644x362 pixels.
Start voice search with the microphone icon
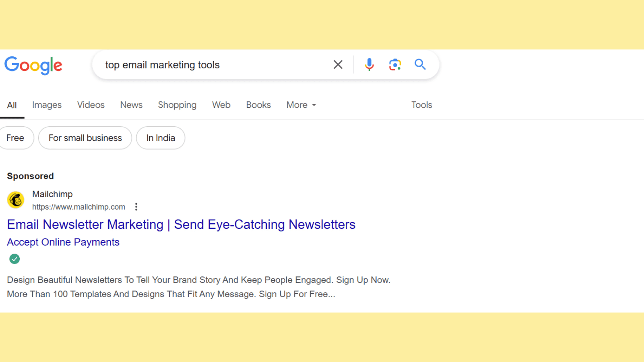tap(369, 64)
